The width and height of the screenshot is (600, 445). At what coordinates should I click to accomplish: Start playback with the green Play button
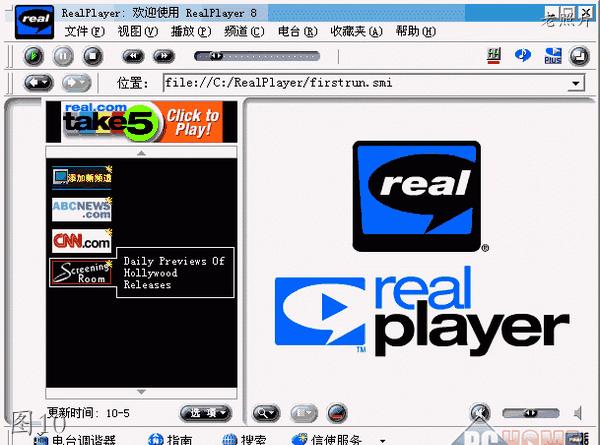(34, 56)
